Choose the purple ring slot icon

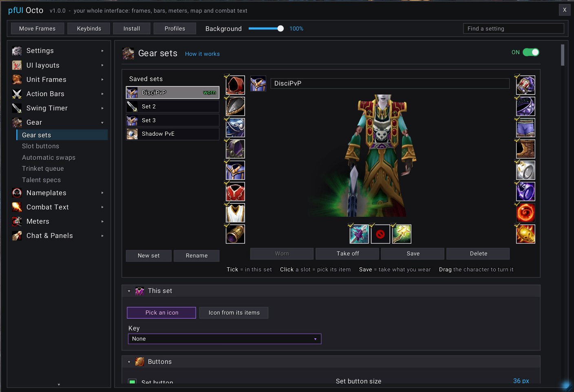coord(525,192)
